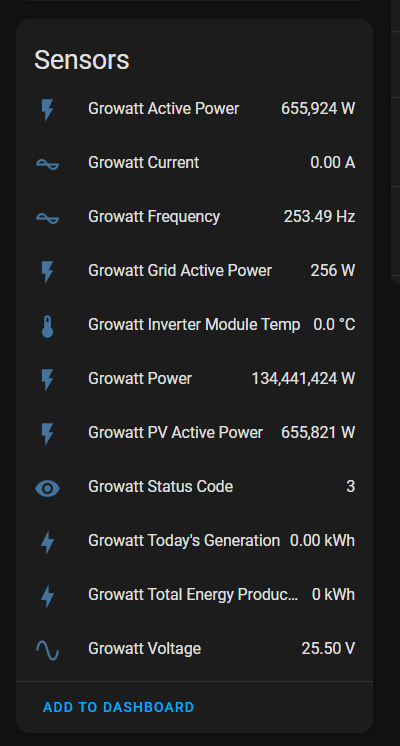Click the Status Code eye icon
The image size is (400, 746).
pyautogui.click(x=48, y=488)
